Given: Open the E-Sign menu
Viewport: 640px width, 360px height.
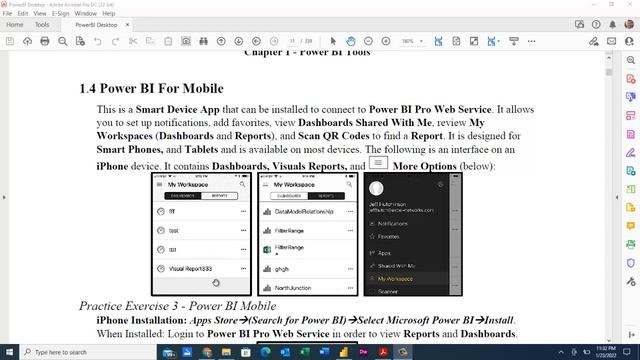Looking at the screenshot, I should click(60, 13).
